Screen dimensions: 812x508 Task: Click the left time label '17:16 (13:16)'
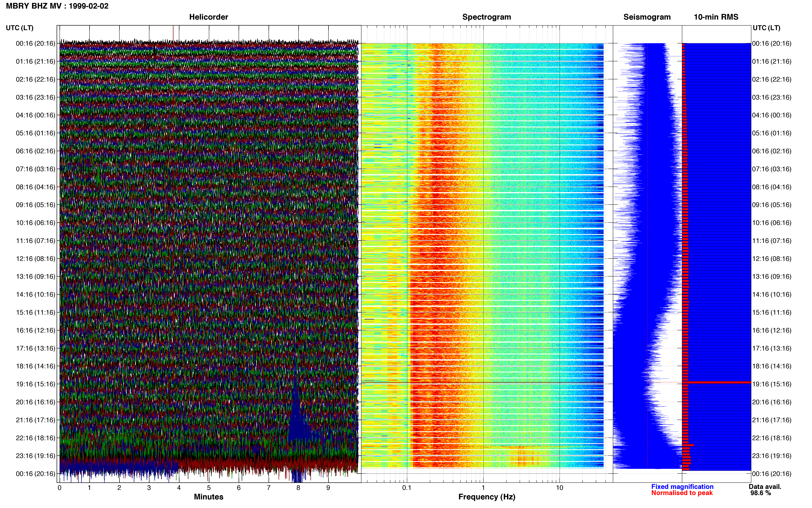click(x=35, y=348)
